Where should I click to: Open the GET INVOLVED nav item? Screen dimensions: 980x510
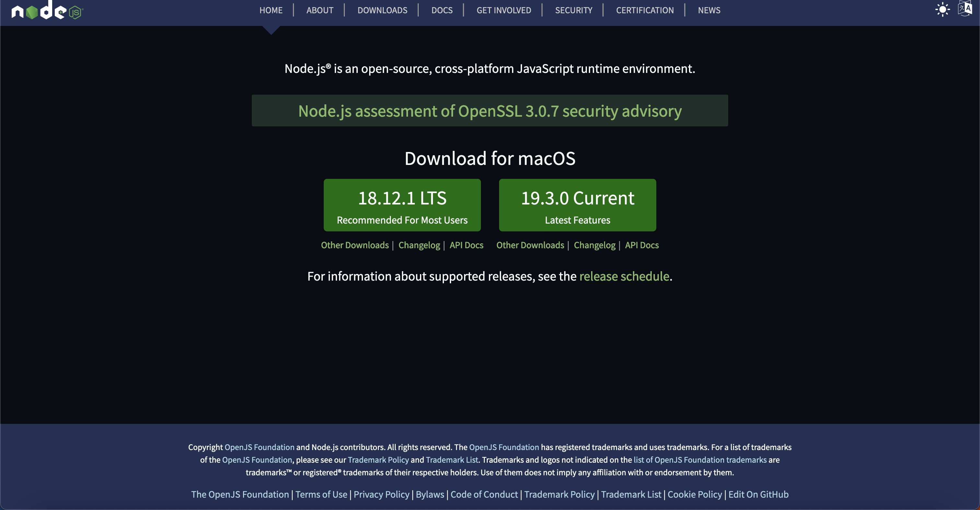point(504,10)
